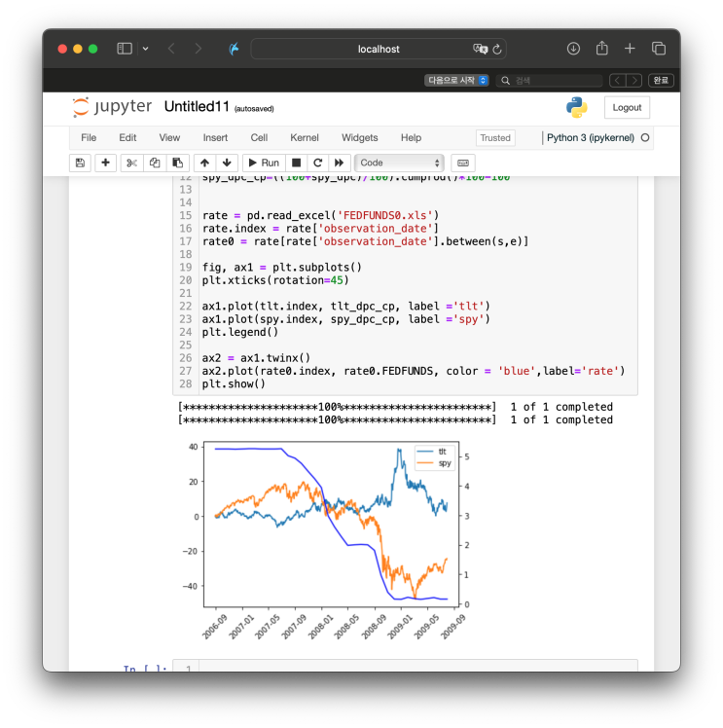
Task: Go to next find match arrow
Action: tap(633, 81)
